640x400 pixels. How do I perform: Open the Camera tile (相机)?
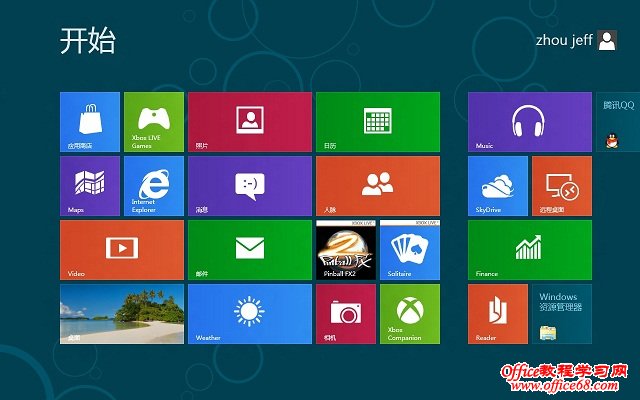coord(346,314)
